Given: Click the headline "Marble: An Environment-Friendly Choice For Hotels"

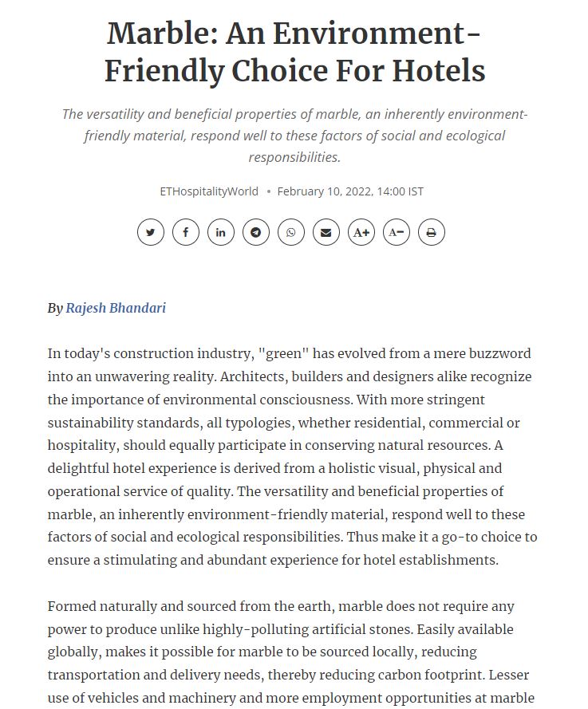Looking at the screenshot, I should 294,52.
